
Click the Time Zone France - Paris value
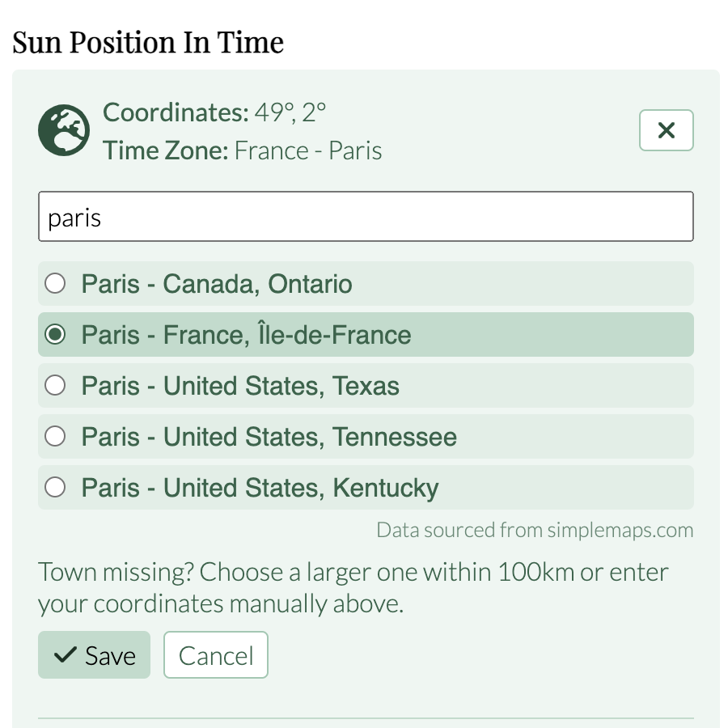[308, 150]
